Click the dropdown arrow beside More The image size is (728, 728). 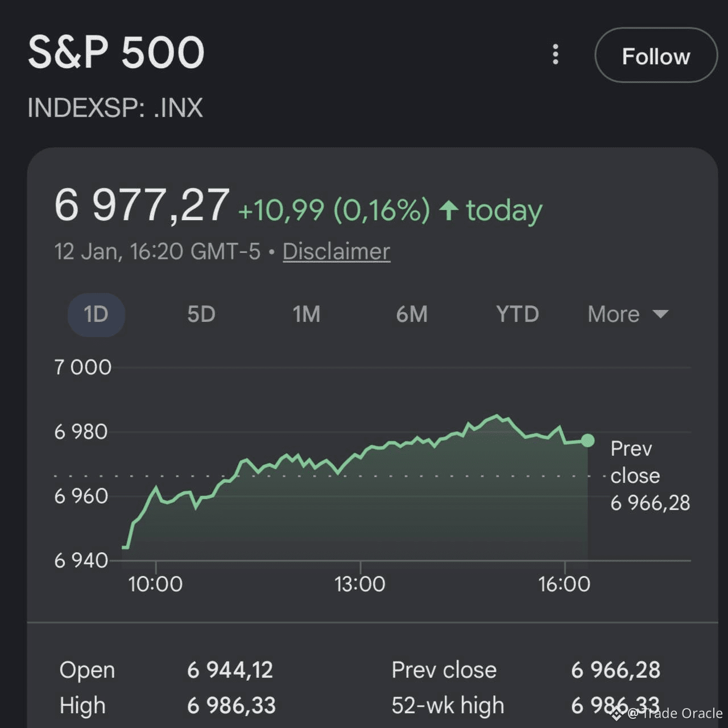tap(660, 314)
